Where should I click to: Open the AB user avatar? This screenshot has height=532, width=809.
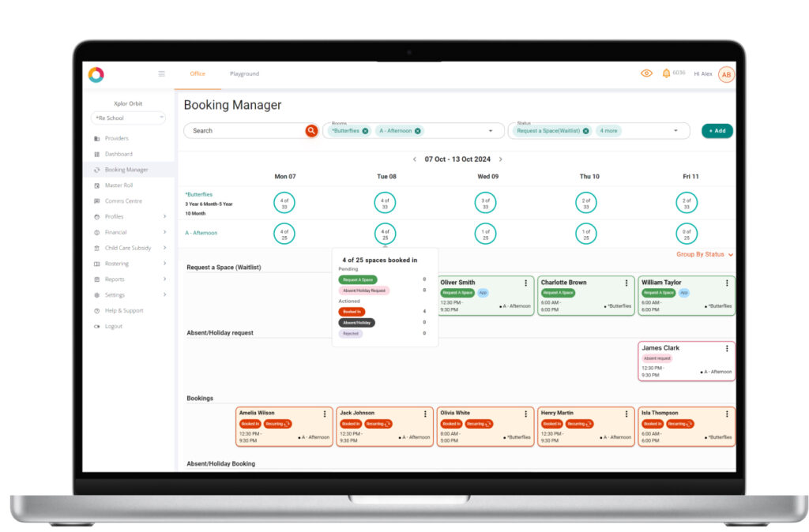726,74
